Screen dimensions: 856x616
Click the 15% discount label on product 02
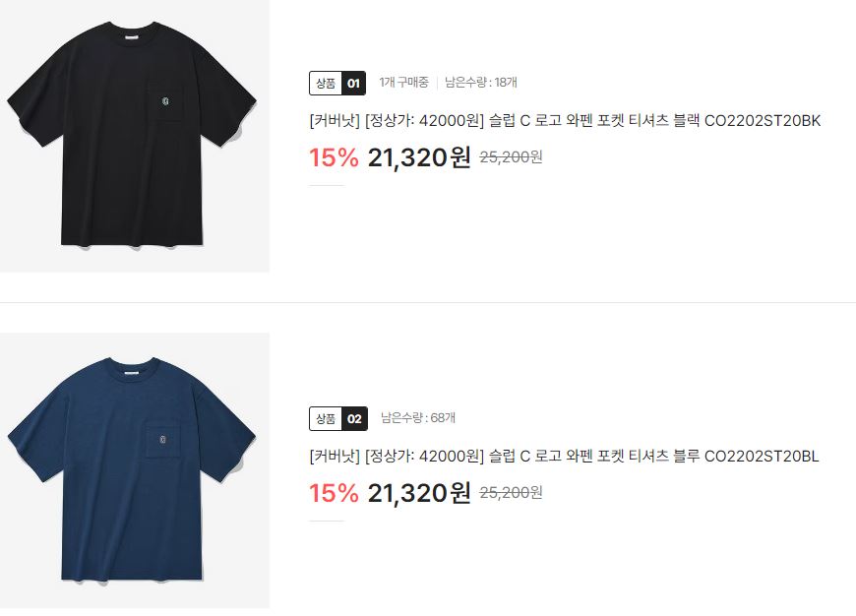pos(334,493)
